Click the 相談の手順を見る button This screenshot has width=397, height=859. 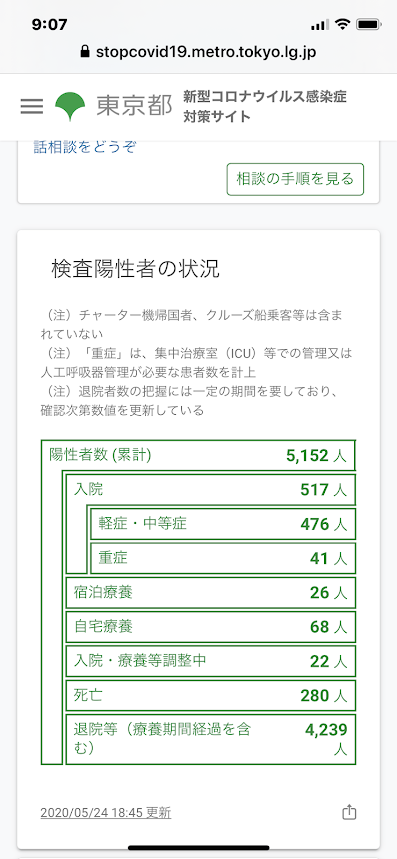click(295, 179)
